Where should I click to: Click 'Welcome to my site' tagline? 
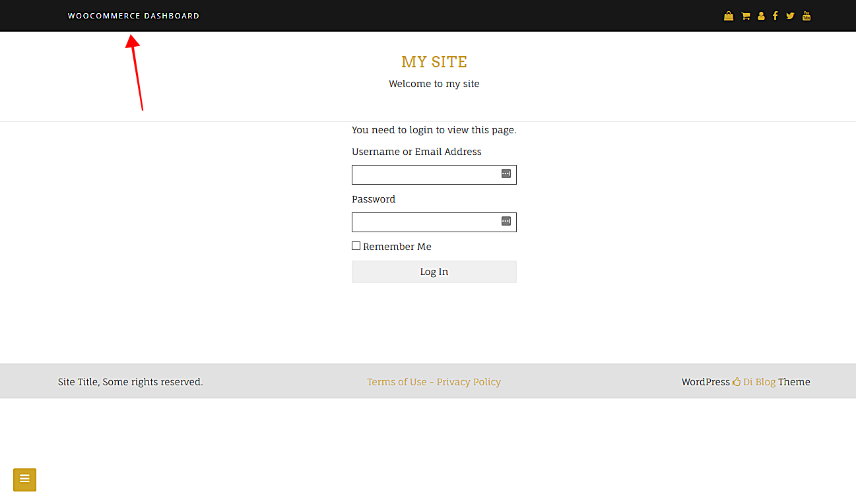[x=434, y=84]
